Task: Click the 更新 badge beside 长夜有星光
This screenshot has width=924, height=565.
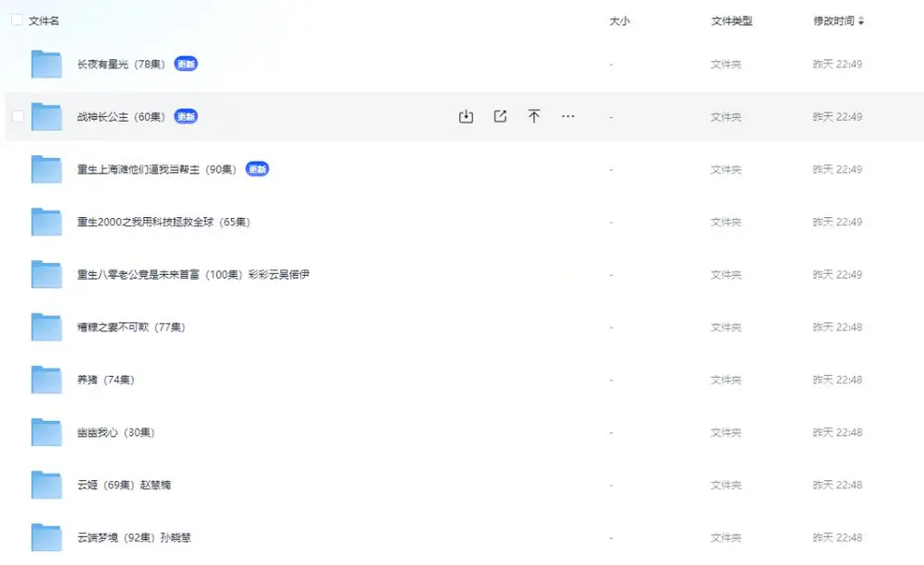Action: (x=186, y=64)
